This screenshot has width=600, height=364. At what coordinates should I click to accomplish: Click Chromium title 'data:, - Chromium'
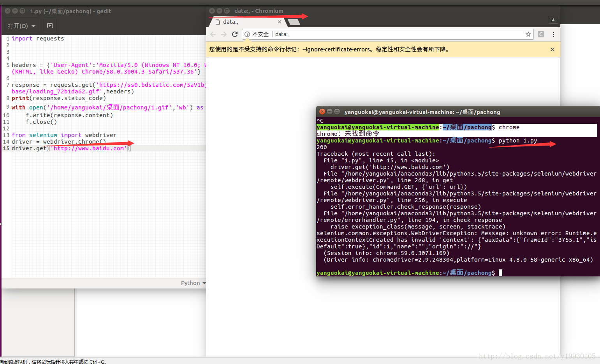click(x=259, y=11)
